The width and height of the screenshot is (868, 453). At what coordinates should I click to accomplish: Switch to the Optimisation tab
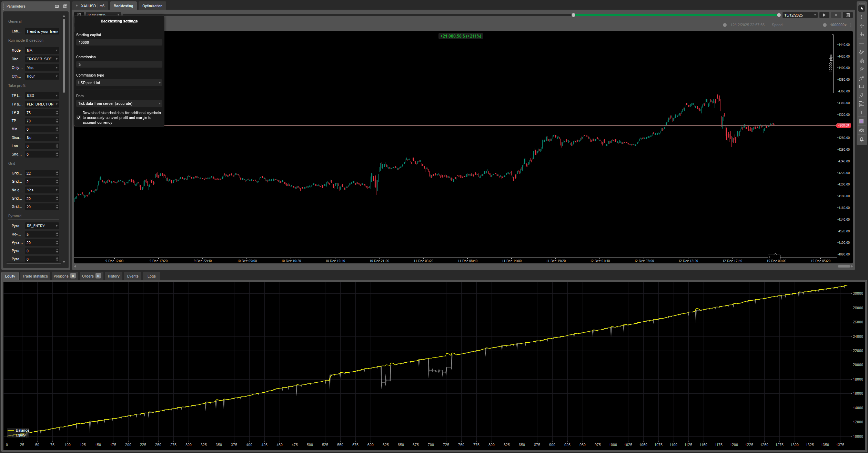pos(152,6)
